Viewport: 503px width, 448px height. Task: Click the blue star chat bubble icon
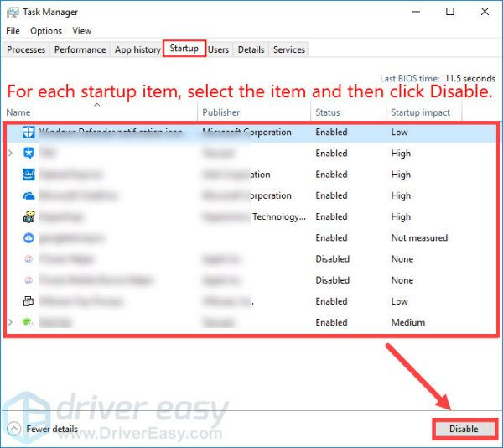click(29, 154)
